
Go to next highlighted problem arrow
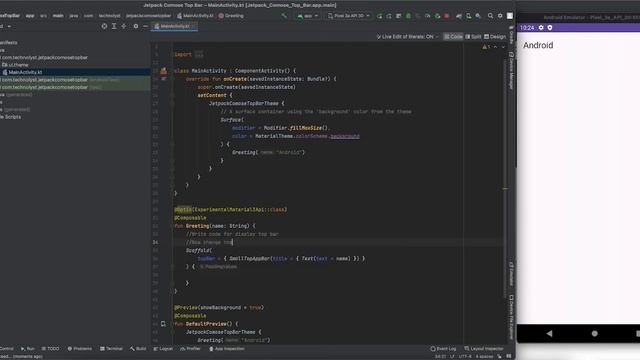click(x=503, y=47)
